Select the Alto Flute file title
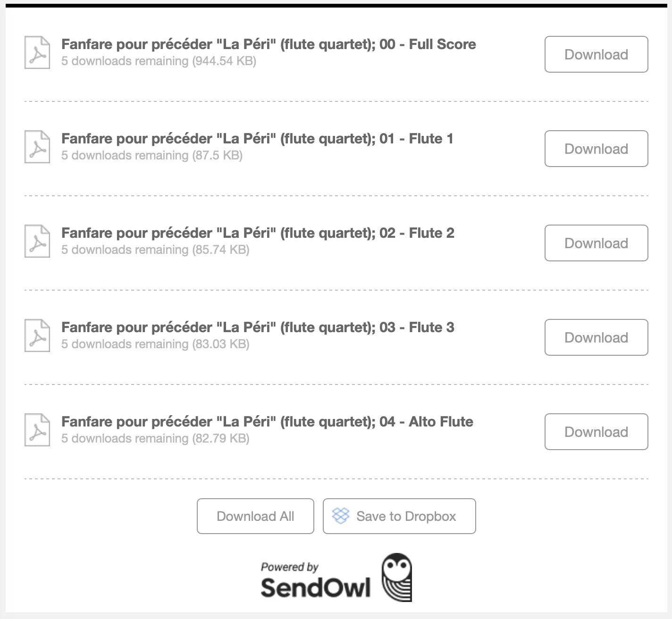The image size is (672, 619). coord(267,422)
